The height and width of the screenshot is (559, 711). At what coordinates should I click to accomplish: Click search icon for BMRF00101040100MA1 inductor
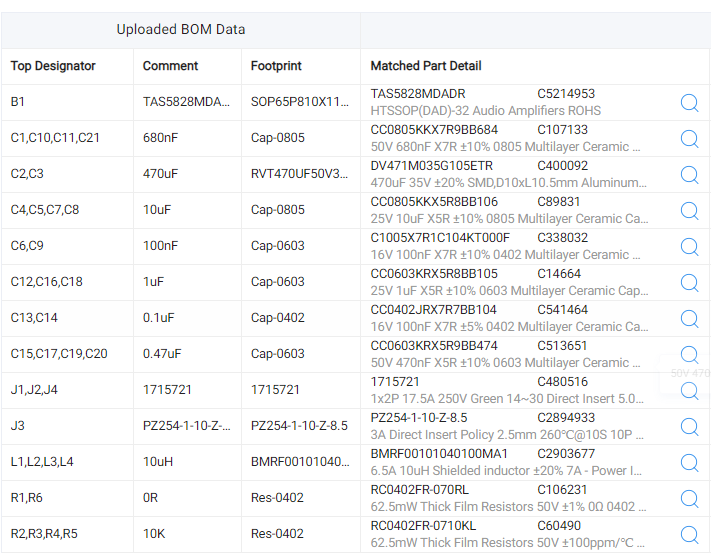click(x=689, y=463)
